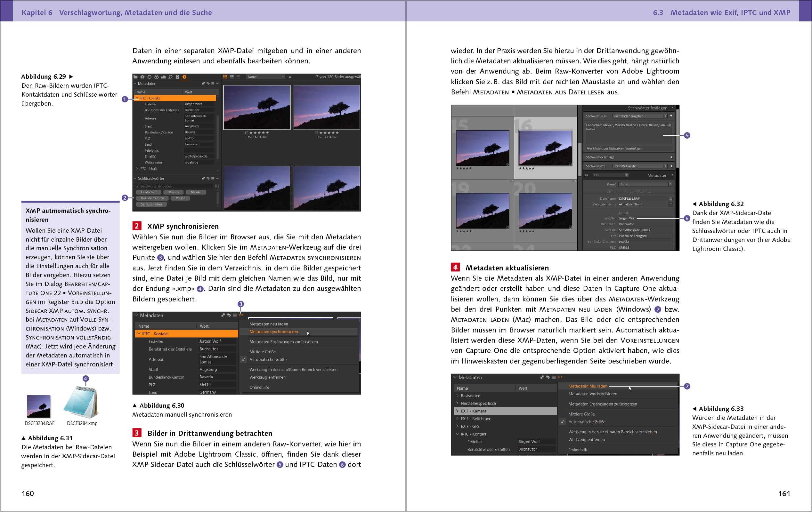Image resolution: width=812 pixels, height=512 pixels.
Task: Open the Schlüsselwörter panel presets list icon
Action: 213,178
